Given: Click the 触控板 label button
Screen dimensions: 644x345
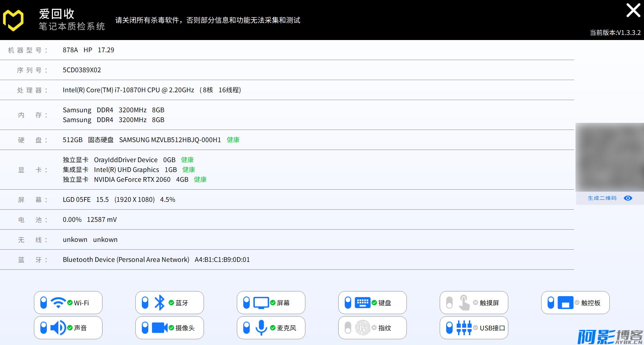Looking at the screenshot, I should pyautogui.click(x=590, y=303).
